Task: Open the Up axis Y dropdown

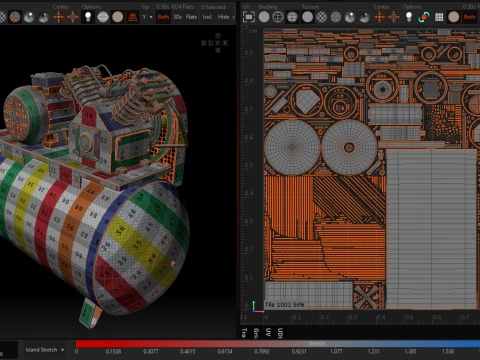Action: [x=147, y=17]
